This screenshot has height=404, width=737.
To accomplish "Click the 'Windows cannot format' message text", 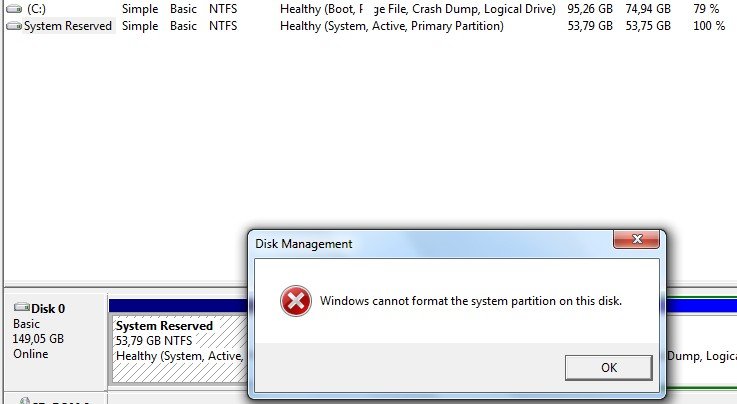I will tap(470, 301).
